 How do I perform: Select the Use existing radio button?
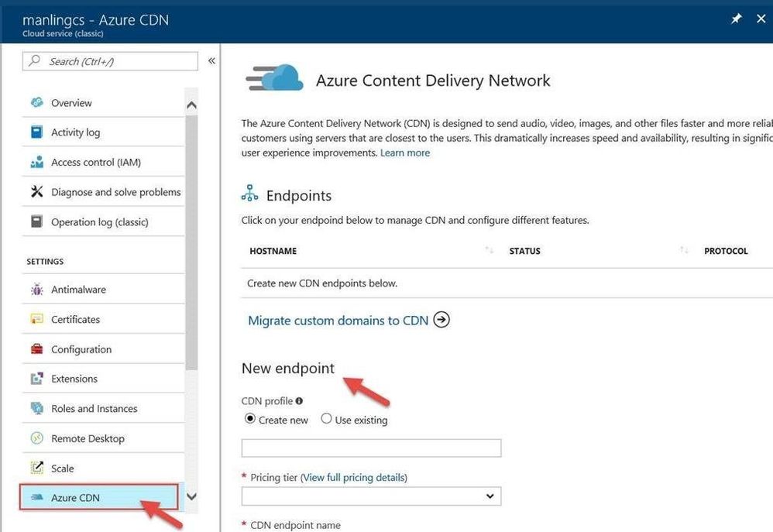coord(326,419)
